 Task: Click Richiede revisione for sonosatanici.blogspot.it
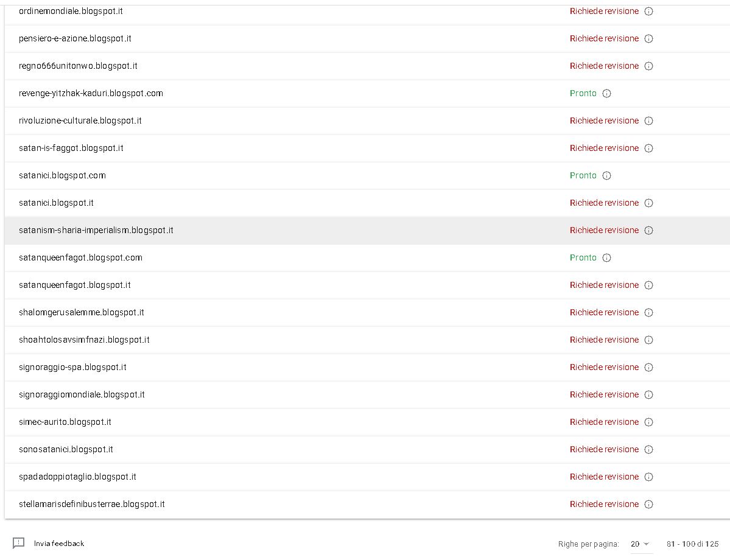tap(604, 449)
